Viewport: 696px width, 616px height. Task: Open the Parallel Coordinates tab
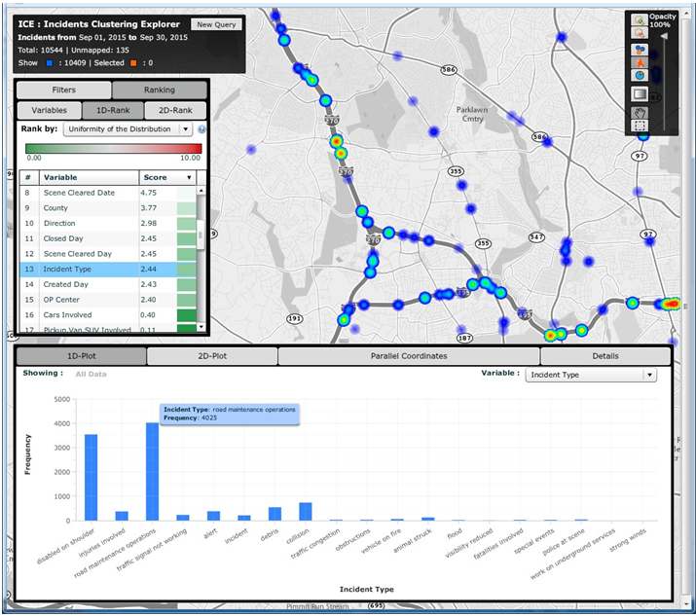tap(409, 356)
